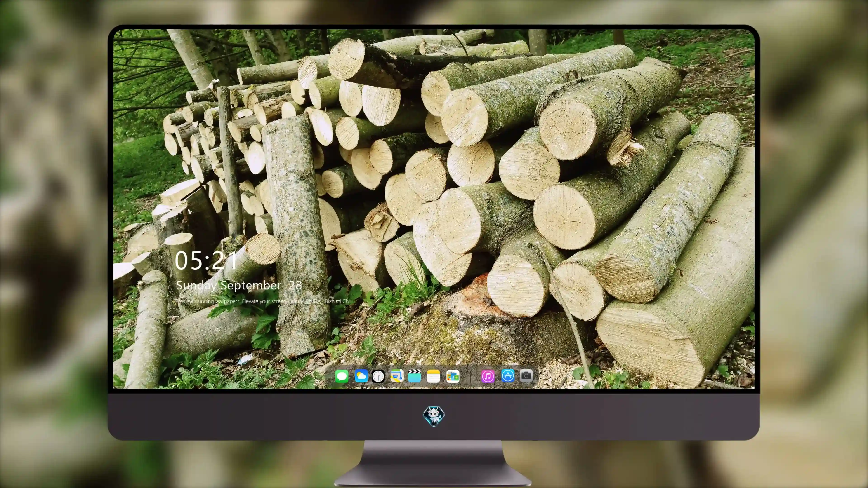Click the dragon mascot logo on monitor chin
This screenshot has height=488, width=868.
(x=434, y=416)
